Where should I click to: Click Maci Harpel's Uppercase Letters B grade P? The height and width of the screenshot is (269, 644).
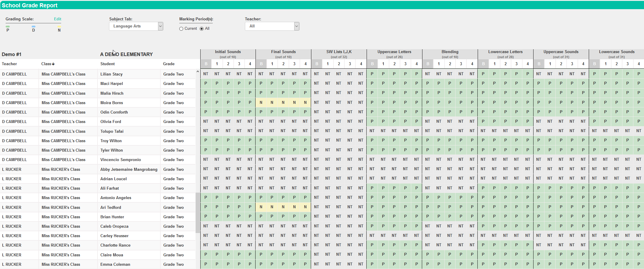point(372,83)
